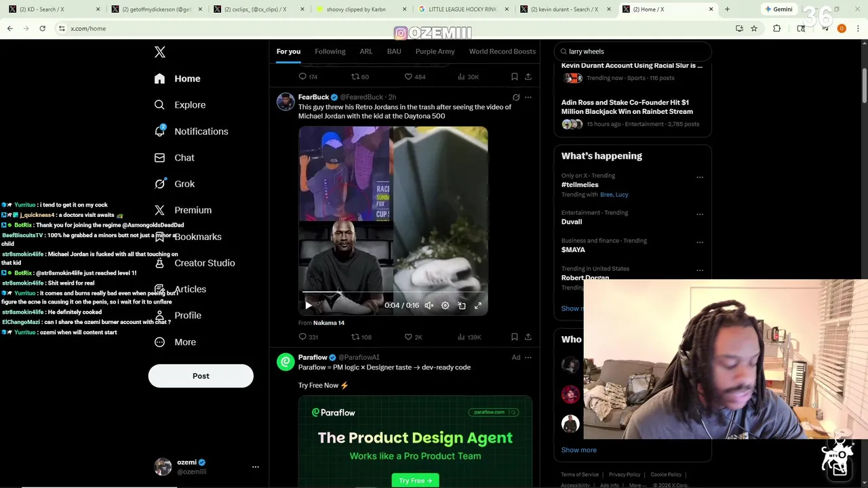Switch to the For you tab
868x488 pixels.
tap(288, 52)
